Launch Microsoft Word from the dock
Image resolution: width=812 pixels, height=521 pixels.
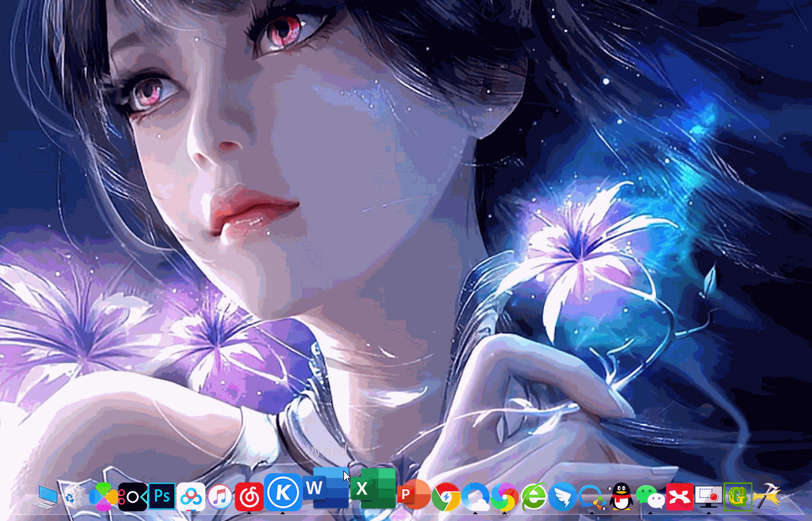pyautogui.click(x=326, y=488)
